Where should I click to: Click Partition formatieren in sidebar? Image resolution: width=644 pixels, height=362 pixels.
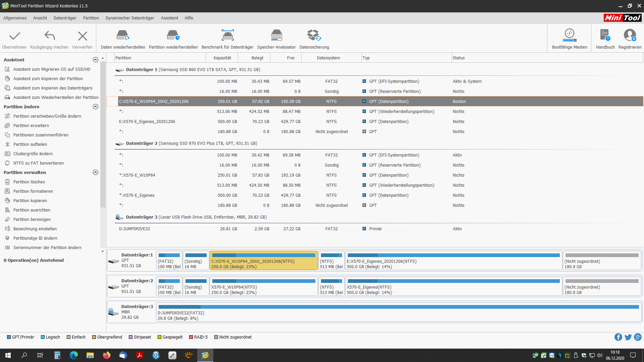33,191
